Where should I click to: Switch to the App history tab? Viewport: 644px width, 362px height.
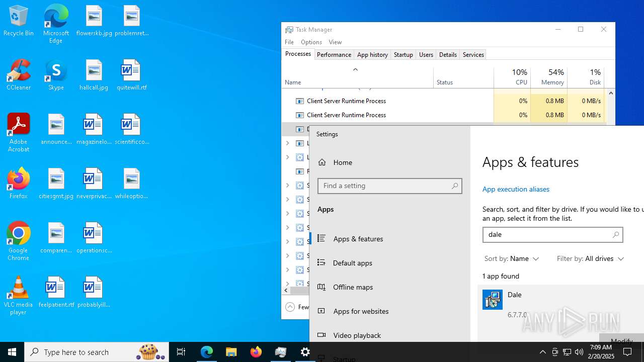click(372, 55)
